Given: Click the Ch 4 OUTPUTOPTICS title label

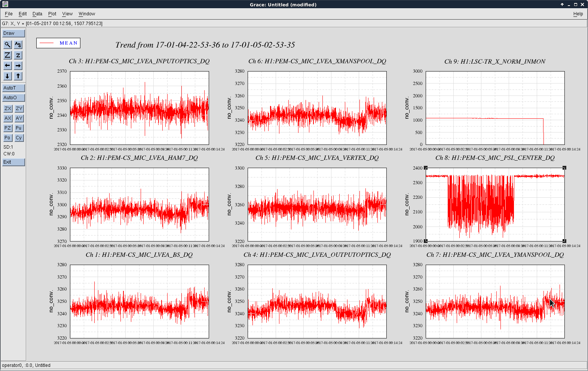Looking at the screenshot, I should [x=317, y=255].
